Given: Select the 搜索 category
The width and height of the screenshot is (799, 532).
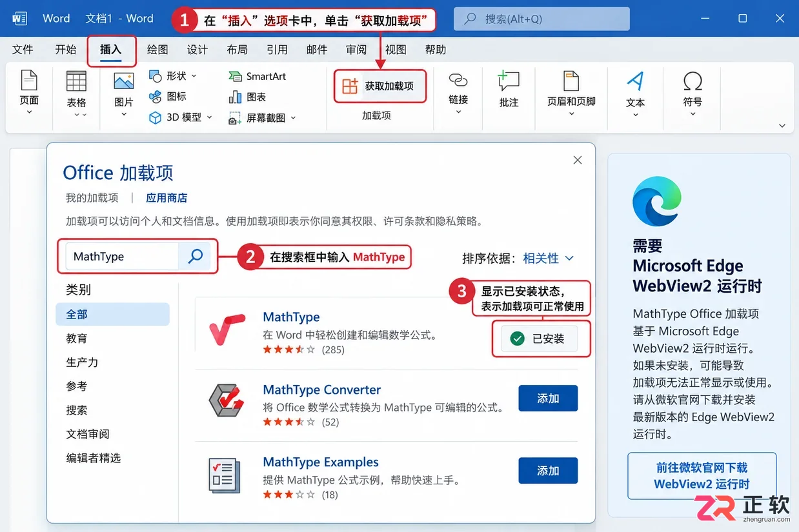Looking at the screenshot, I should pyautogui.click(x=77, y=410).
